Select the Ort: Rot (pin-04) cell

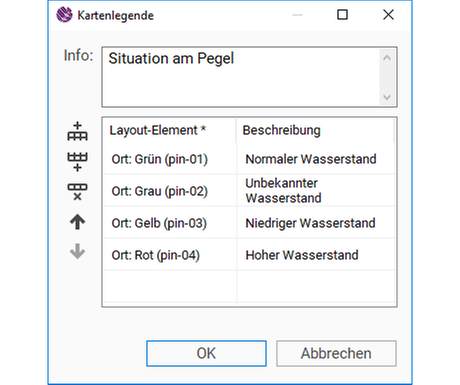(x=170, y=255)
